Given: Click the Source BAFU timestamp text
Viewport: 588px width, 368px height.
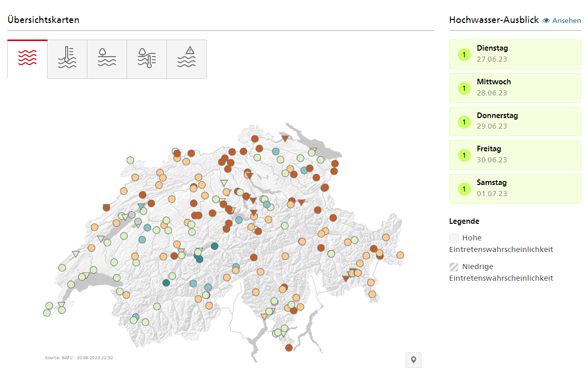Looking at the screenshot, I should (x=79, y=358).
